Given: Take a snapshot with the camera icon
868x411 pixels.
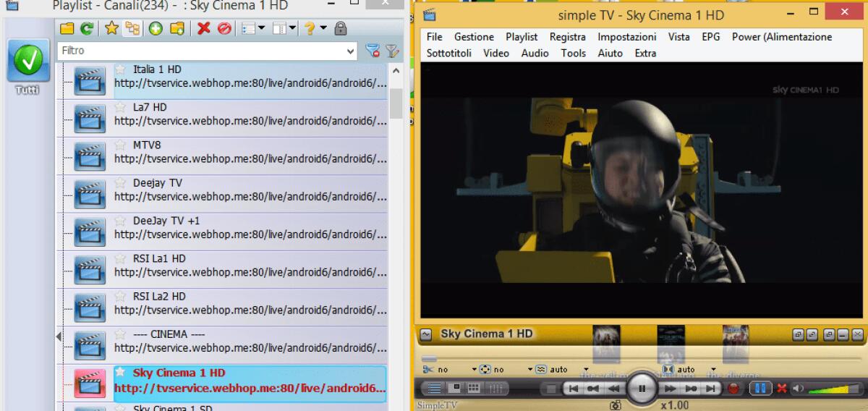Looking at the screenshot, I should [615, 406].
